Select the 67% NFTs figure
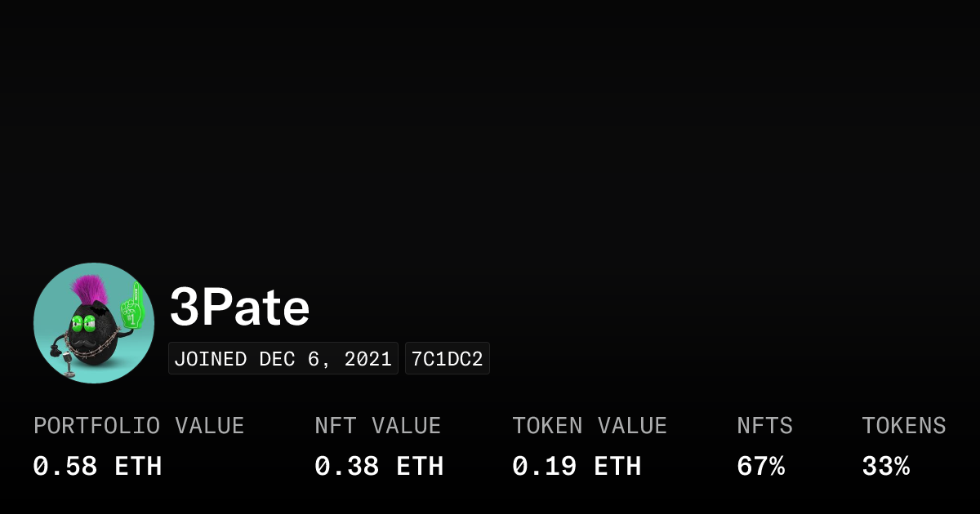Image resolution: width=980 pixels, height=514 pixels. click(760, 467)
